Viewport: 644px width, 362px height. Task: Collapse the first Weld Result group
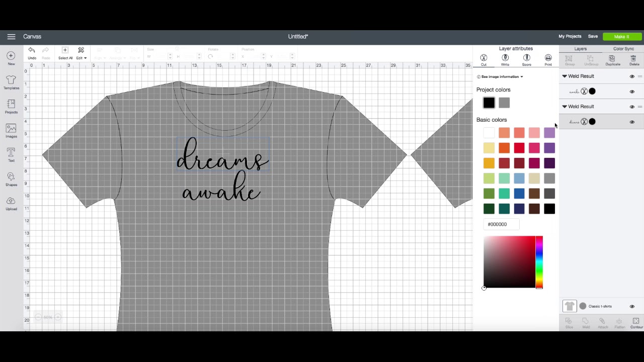click(x=565, y=76)
